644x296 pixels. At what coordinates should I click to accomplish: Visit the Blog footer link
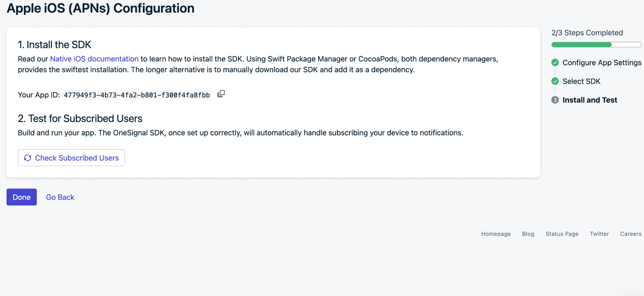coord(528,234)
